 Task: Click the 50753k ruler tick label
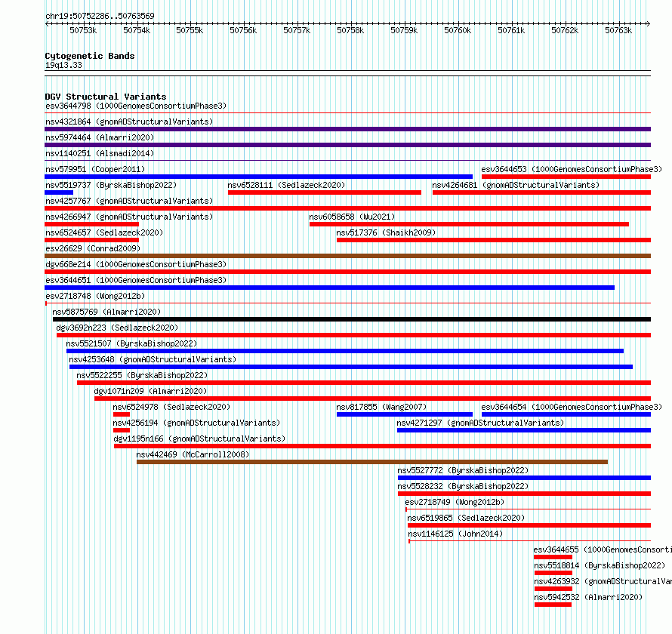coord(83,30)
